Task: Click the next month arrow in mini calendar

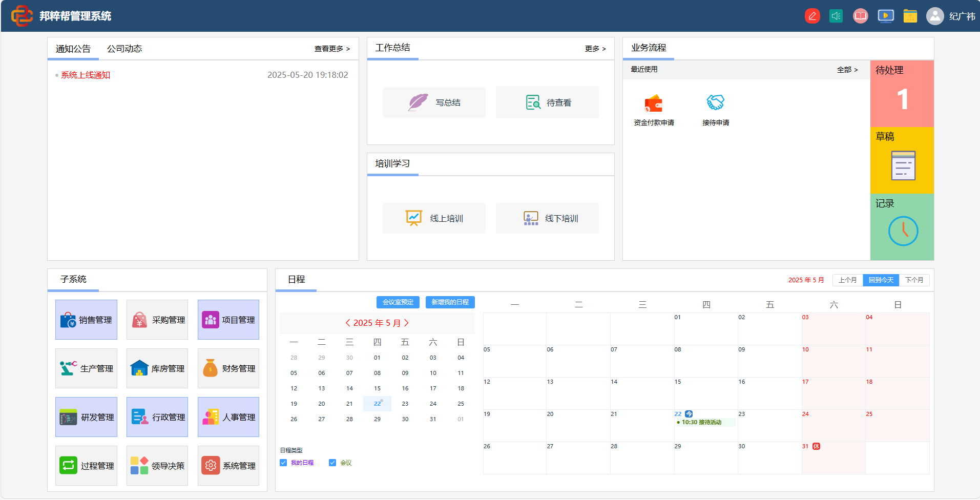Action: 407,323
